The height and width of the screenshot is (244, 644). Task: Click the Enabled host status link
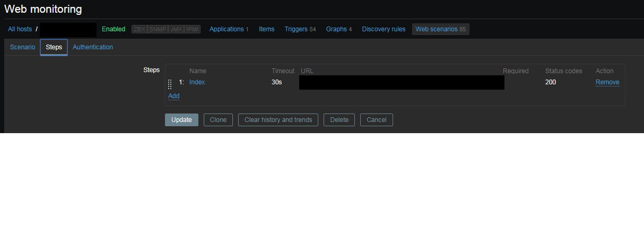pos(114,29)
